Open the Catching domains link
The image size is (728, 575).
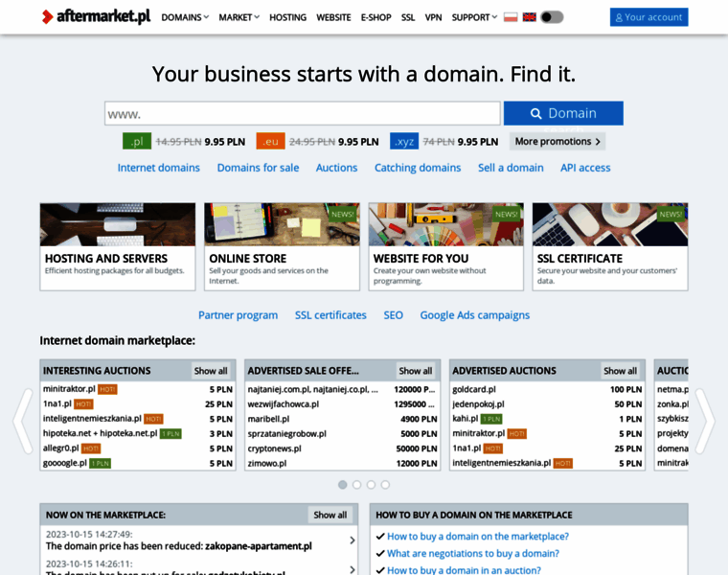418,168
